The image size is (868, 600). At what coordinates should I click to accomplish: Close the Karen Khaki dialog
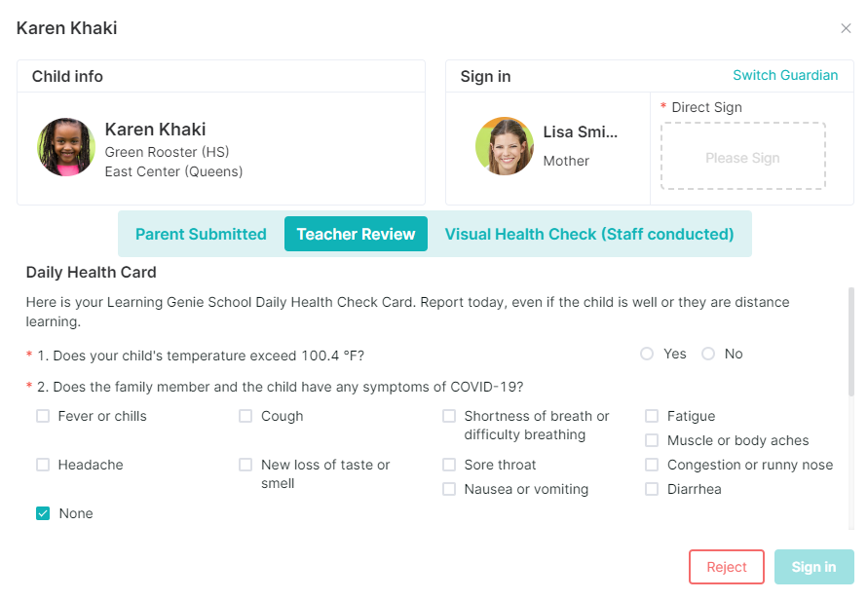point(846,28)
